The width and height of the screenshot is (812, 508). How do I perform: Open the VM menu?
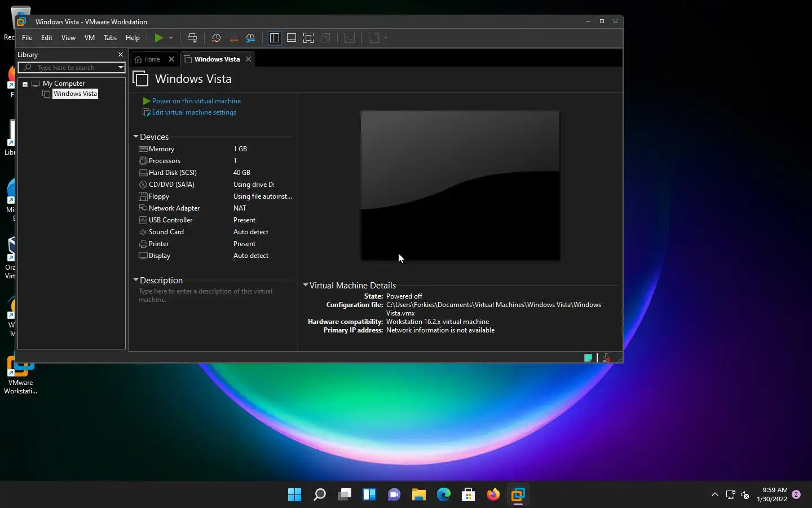click(90, 38)
